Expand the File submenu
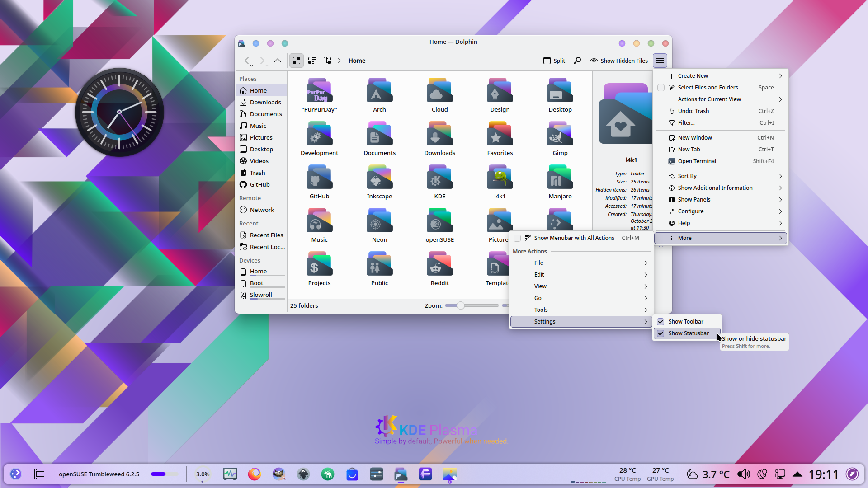Screen dimensions: 868x488 click(580, 263)
